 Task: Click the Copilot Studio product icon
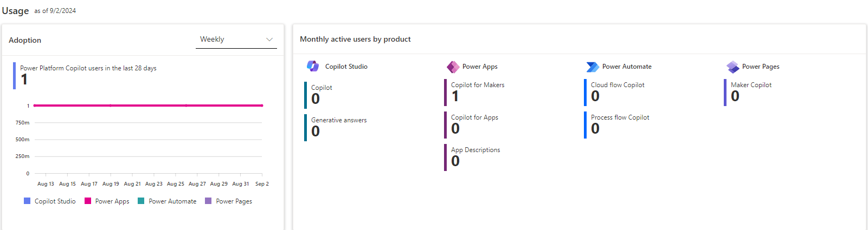click(x=313, y=66)
